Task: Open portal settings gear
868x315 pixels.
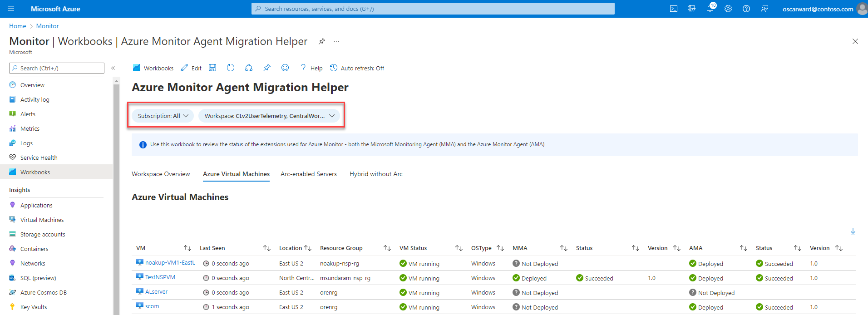Action: click(x=728, y=9)
